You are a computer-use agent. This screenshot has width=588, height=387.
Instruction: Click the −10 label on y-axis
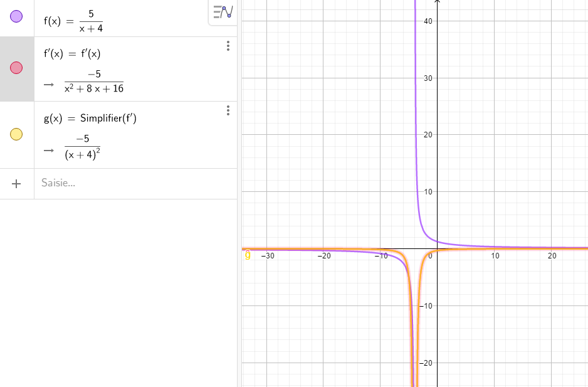(x=426, y=306)
